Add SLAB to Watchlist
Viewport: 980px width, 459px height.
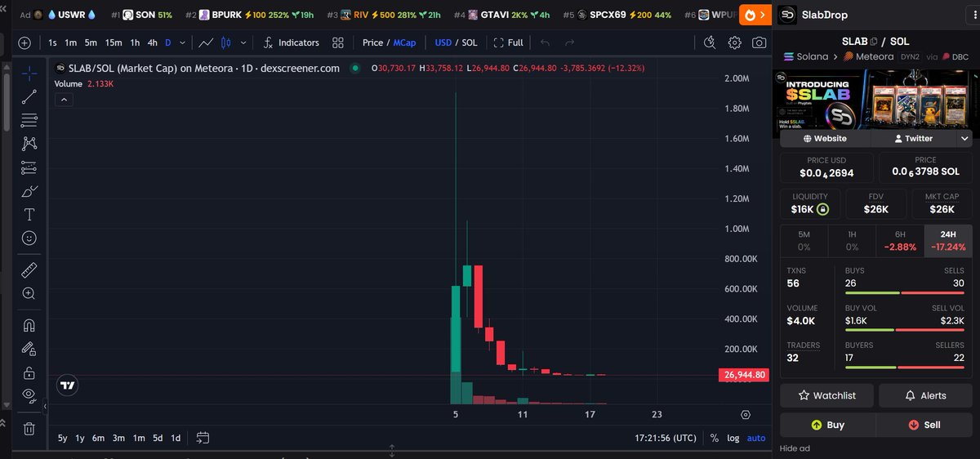point(826,395)
